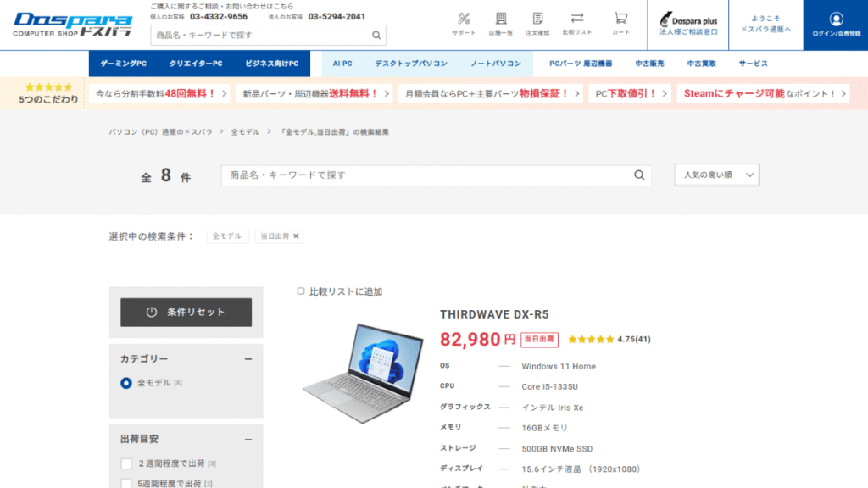Click the Windows 11 Home OS spec
868x488 pixels.
pyautogui.click(x=559, y=366)
